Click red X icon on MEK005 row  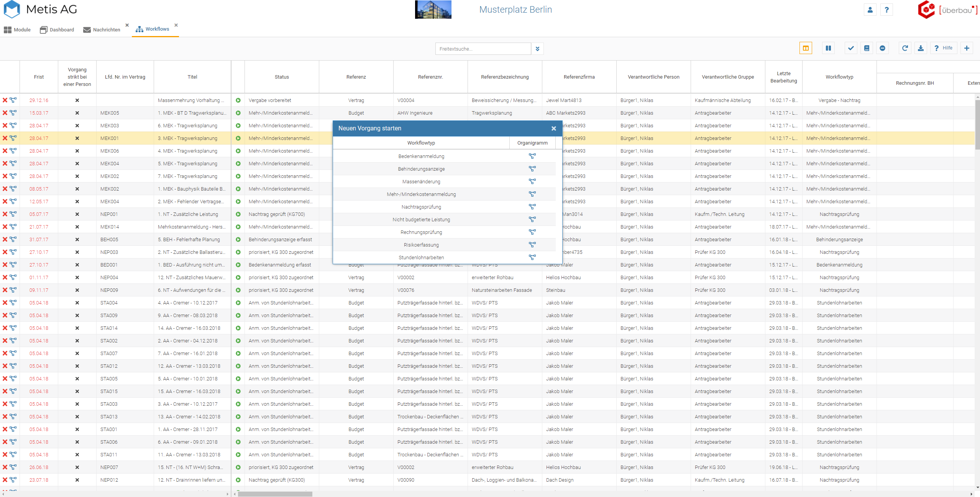[x=5, y=113]
